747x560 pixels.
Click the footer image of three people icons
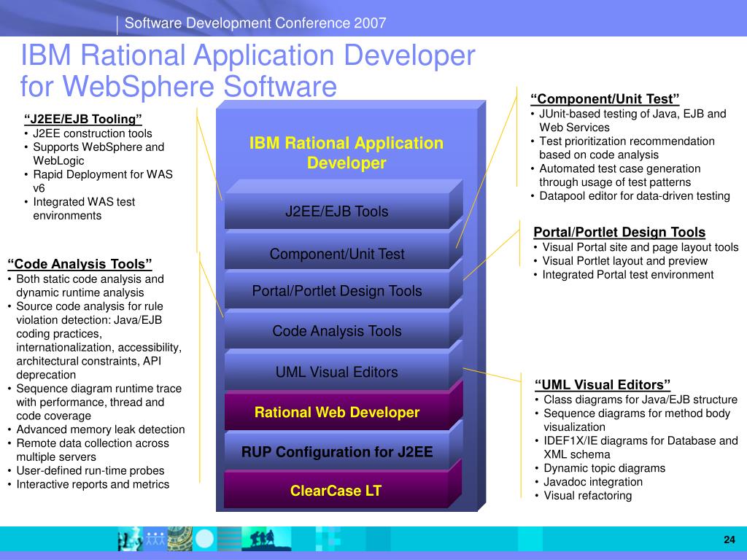[x=155, y=539]
